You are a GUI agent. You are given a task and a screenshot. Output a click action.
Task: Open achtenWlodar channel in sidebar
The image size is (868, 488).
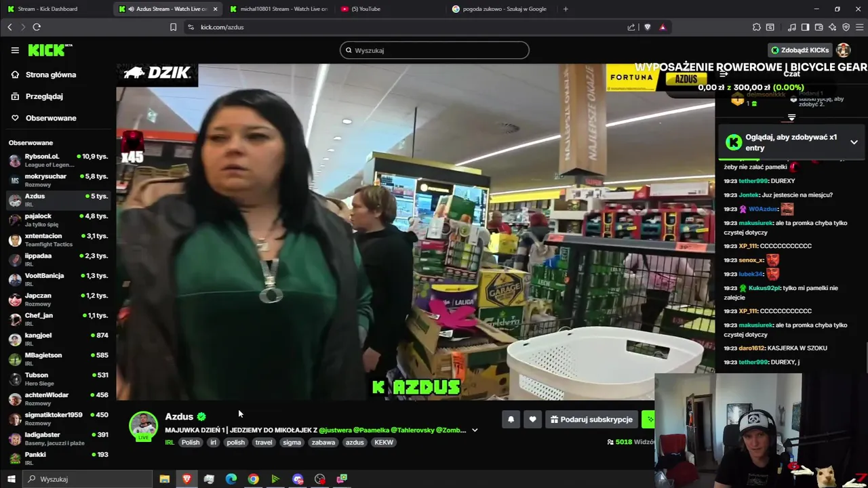58,399
